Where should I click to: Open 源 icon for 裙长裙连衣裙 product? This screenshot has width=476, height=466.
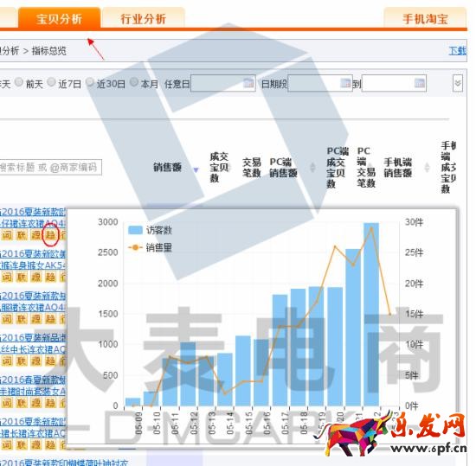36,444
